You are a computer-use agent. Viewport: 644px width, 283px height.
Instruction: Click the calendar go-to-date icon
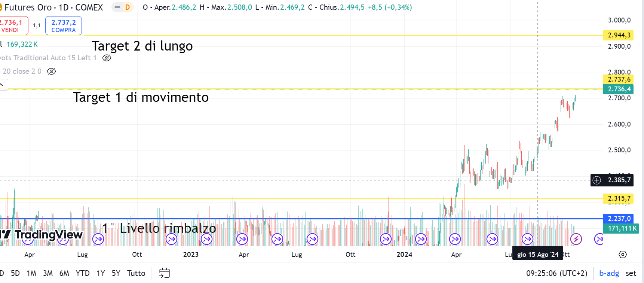click(x=164, y=273)
